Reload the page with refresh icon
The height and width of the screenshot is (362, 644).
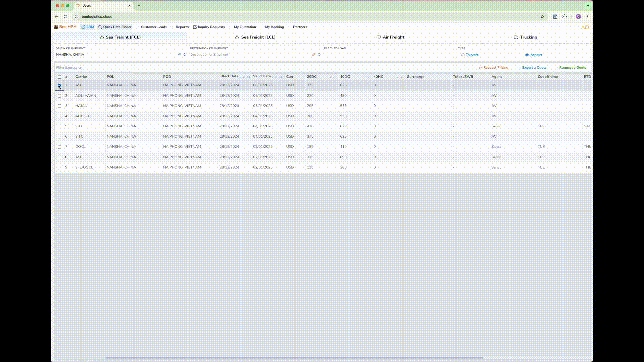pyautogui.click(x=65, y=17)
